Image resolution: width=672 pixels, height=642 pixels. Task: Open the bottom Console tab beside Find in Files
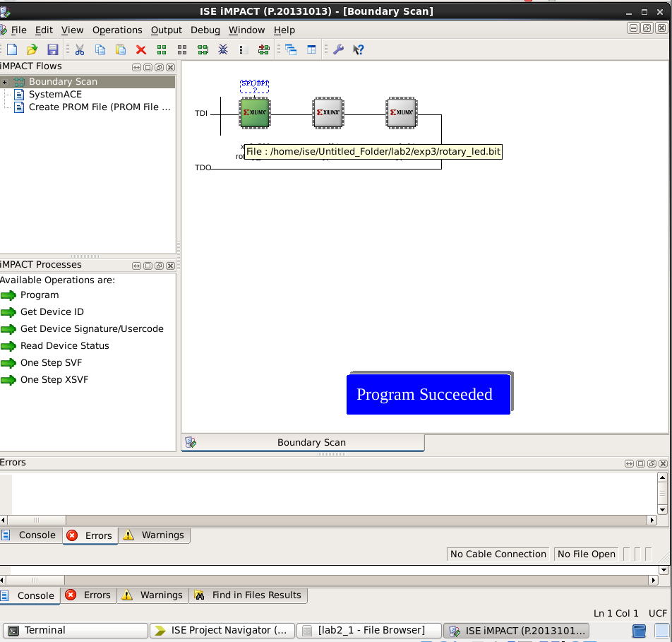[30, 595]
